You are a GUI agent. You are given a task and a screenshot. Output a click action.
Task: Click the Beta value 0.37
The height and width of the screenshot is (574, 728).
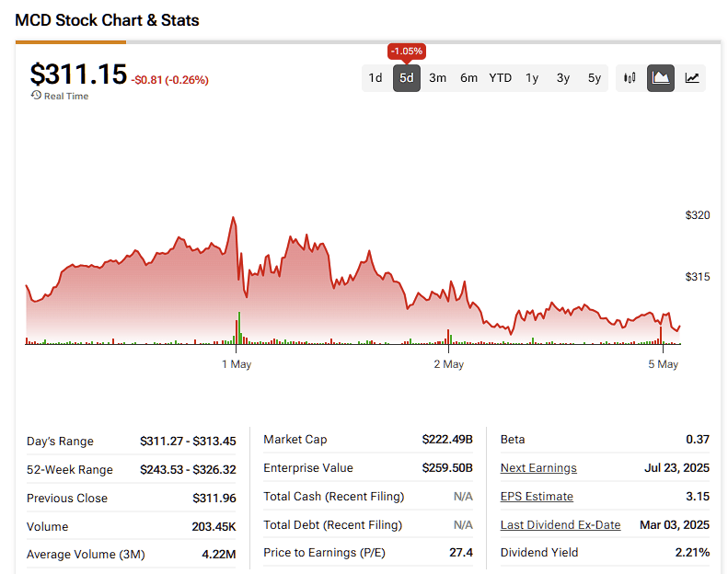click(x=698, y=440)
